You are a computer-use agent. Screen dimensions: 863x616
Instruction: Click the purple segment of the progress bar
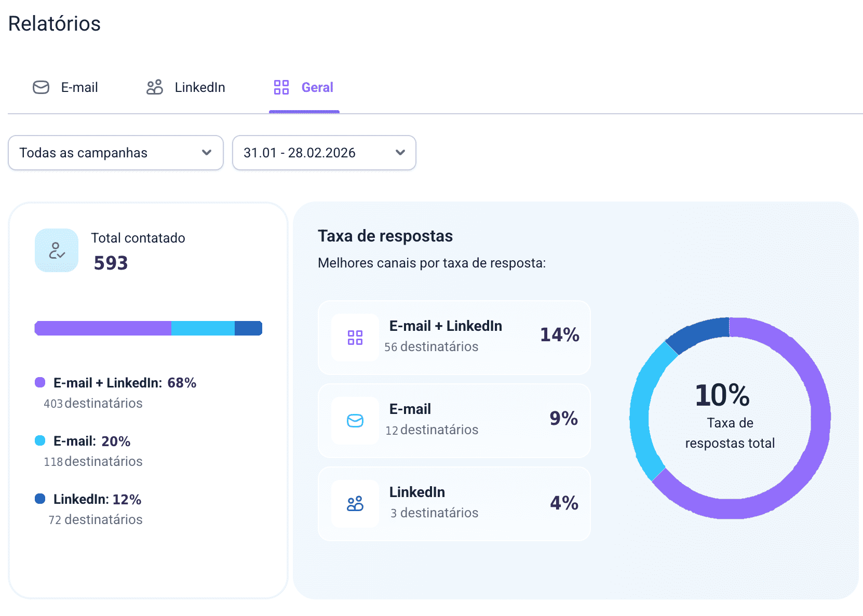click(x=103, y=328)
